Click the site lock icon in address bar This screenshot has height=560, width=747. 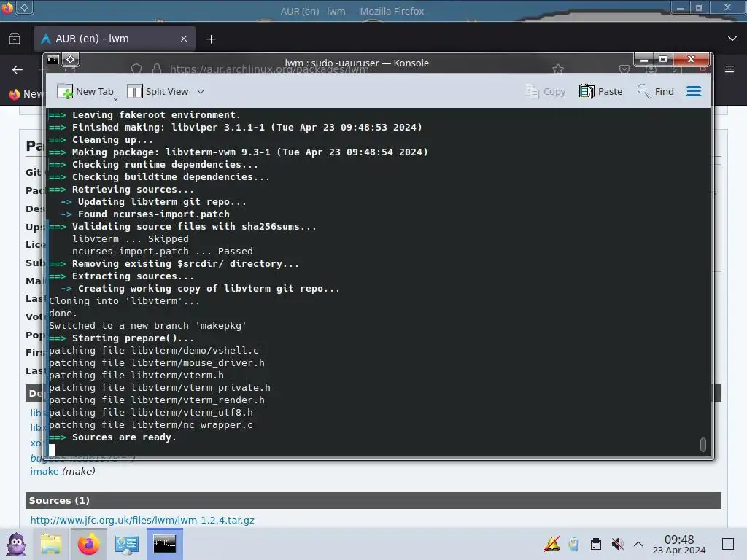(x=157, y=69)
